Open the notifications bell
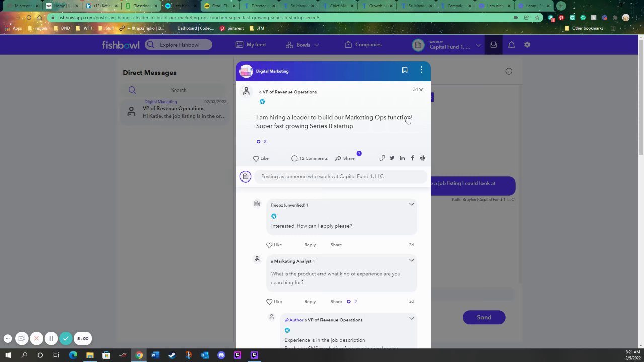The image size is (644, 362). (x=511, y=45)
